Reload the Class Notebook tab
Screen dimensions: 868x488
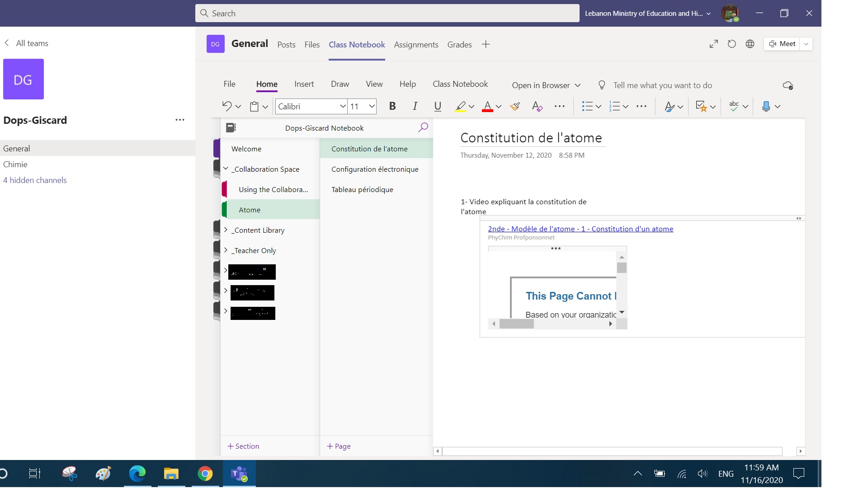pos(731,44)
